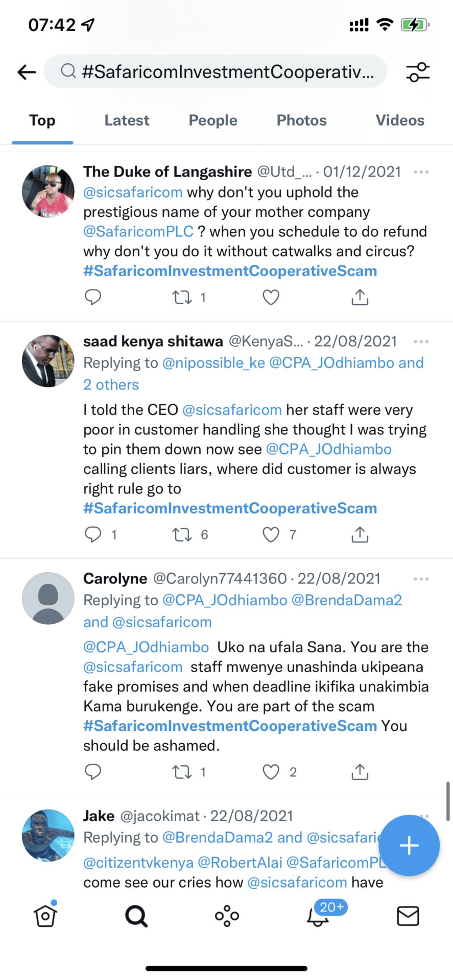This screenshot has width=453, height=980.
Task: Compose a new tweet
Action: coord(409,846)
